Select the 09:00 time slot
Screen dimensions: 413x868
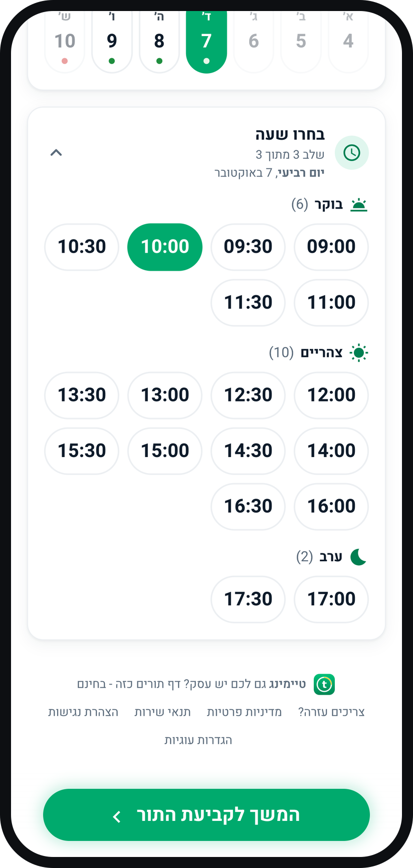pos(331,247)
